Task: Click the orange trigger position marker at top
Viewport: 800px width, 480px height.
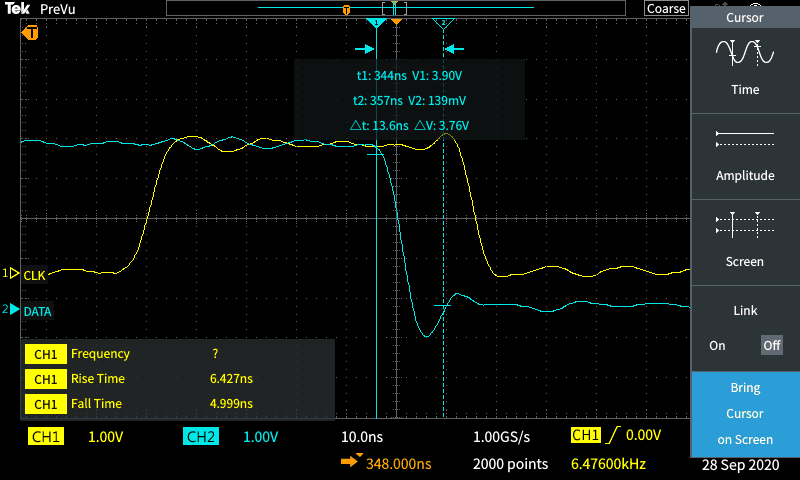Action: 397,21
